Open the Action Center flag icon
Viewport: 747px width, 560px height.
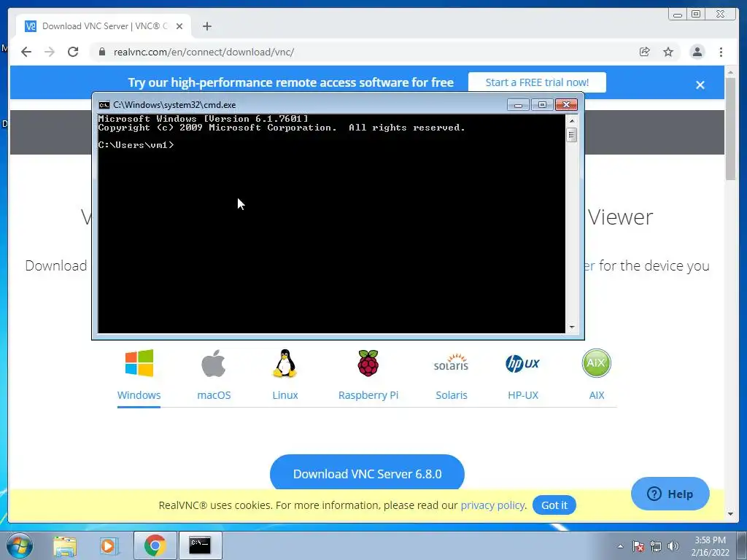pos(638,546)
